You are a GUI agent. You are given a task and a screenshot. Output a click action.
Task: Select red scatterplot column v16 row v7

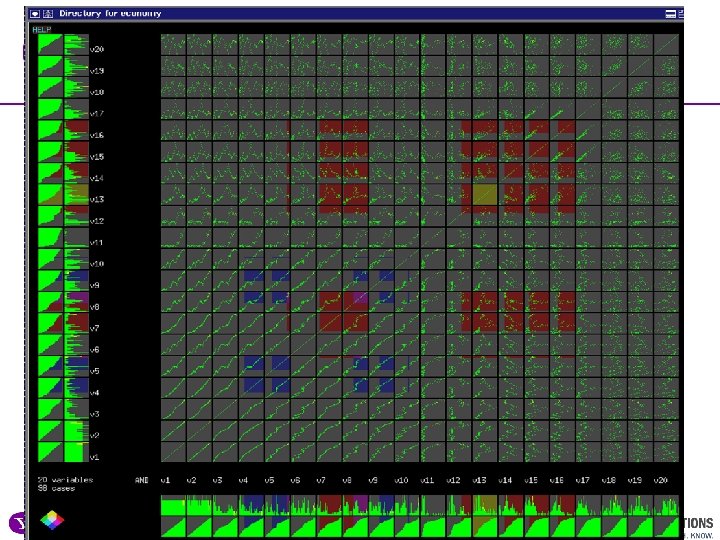[562, 324]
